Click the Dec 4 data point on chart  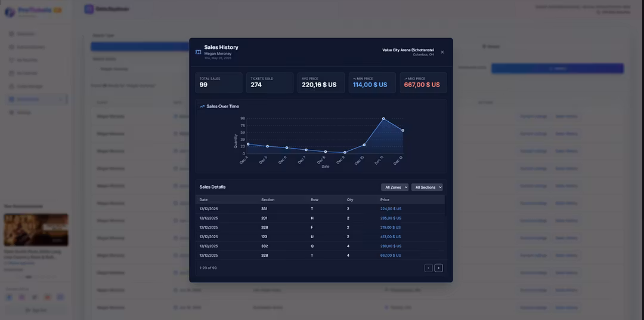click(248, 144)
